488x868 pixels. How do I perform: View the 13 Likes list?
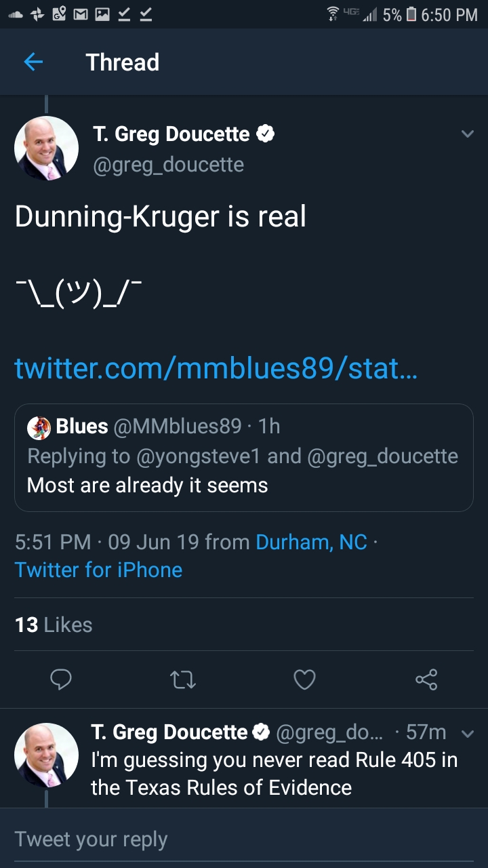(54, 625)
